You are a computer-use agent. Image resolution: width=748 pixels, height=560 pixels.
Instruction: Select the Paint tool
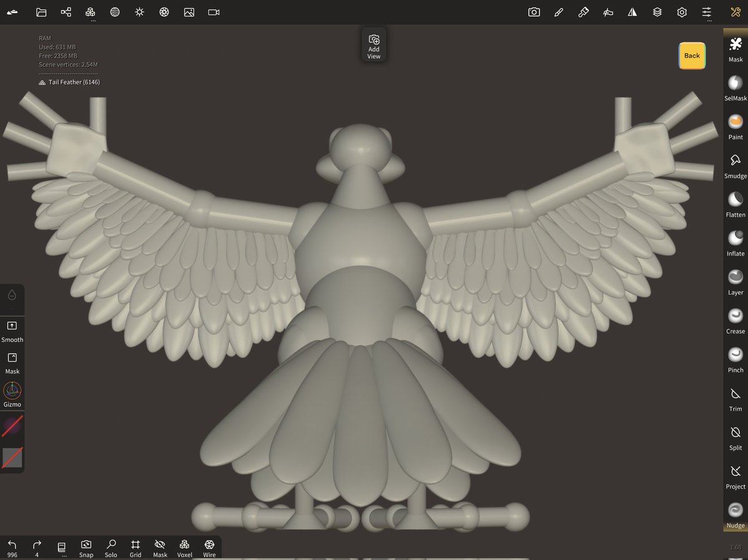pyautogui.click(x=736, y=126)
